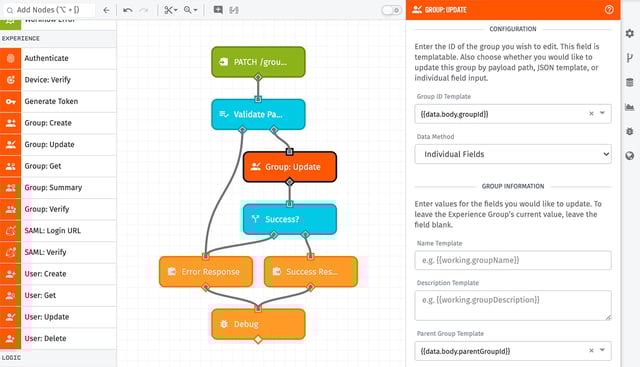Click the Group ID Template field

513,114
